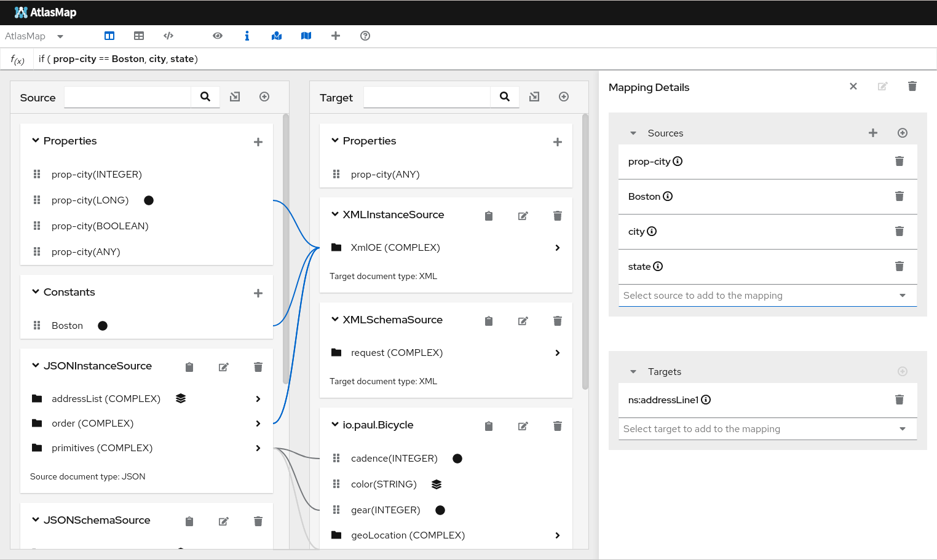The width and height of the screenshot is (937, 560).
Task: Close the Mapping Details panel
Action: [853, 86]
